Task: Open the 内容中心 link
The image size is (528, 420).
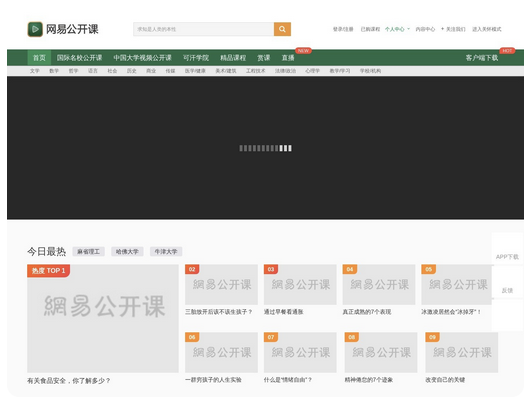Action: 425,29
